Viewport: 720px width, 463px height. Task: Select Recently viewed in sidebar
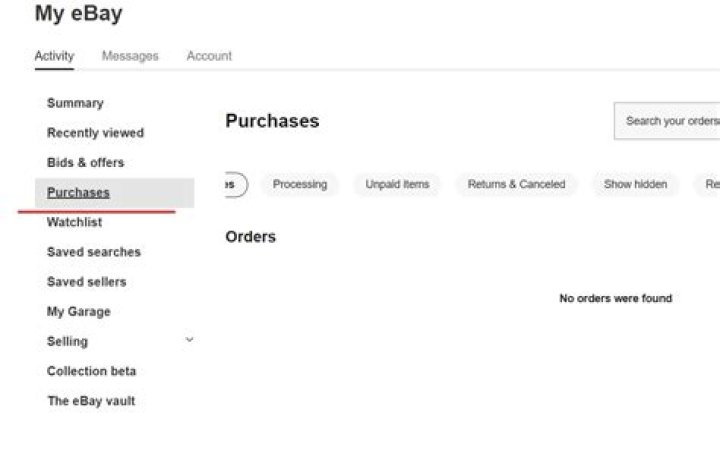[95, 133]
